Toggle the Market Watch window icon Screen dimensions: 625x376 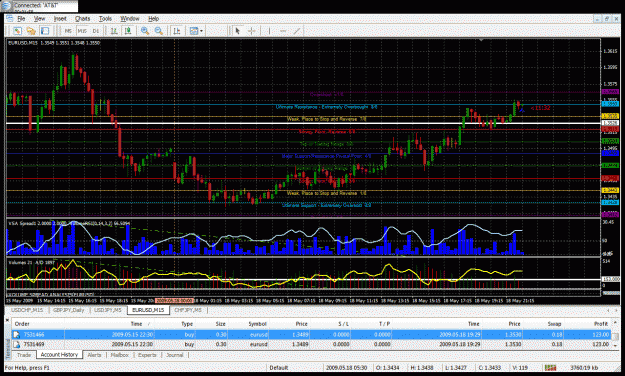[x=45, y=31]
